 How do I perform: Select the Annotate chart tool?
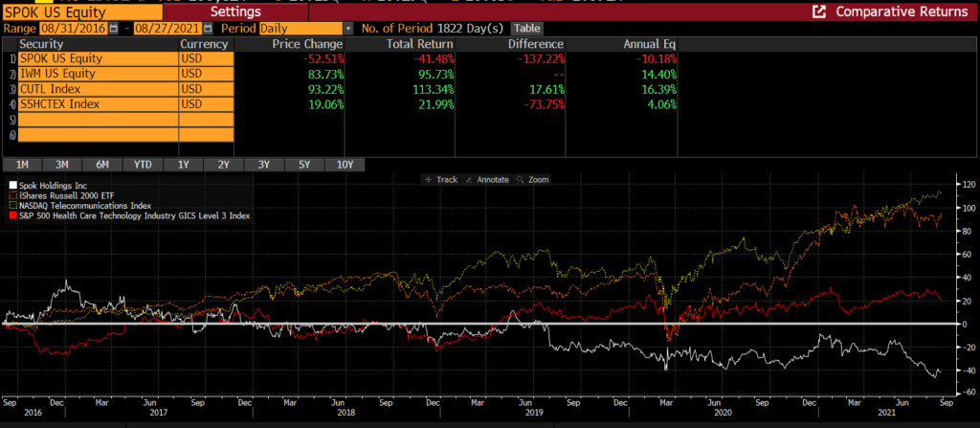(487, 180)
